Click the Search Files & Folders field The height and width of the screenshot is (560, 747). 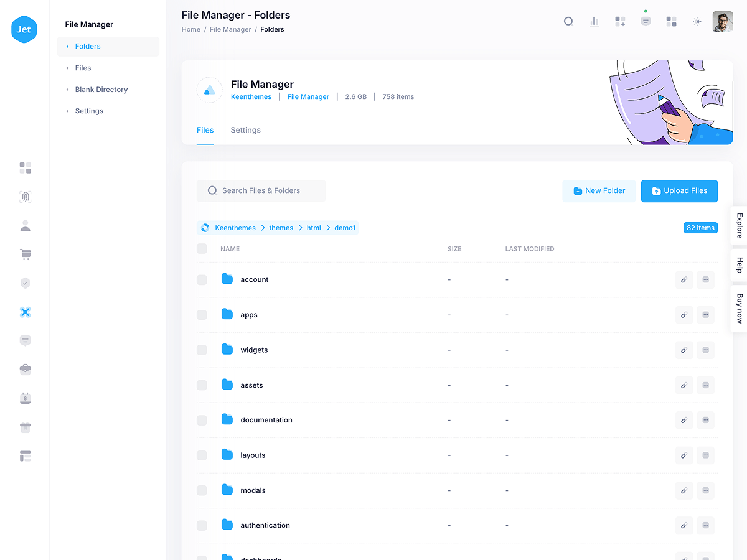click(x=261, y=191)
